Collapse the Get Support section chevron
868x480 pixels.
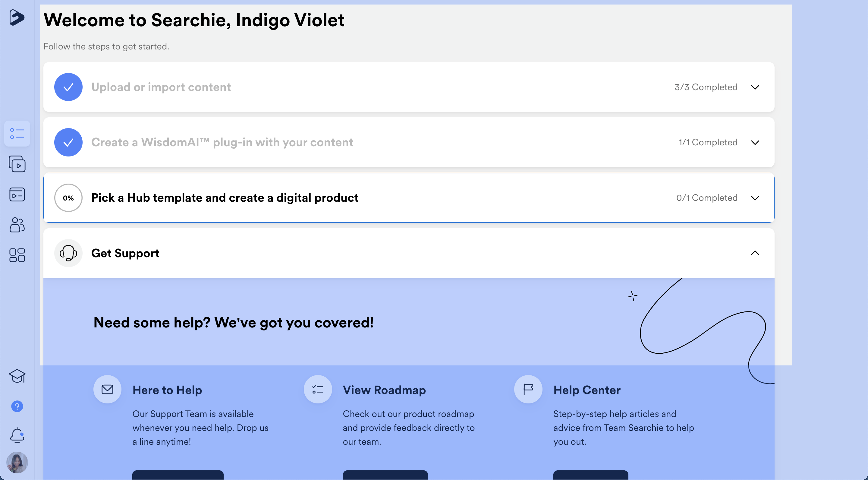click(x=755, y=253)
